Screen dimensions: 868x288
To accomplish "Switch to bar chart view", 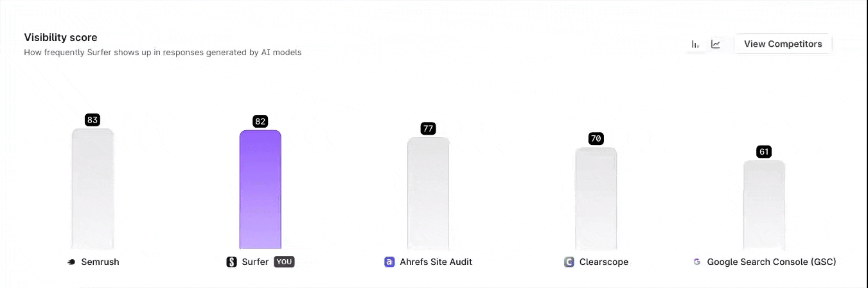I will coord(695,44).
